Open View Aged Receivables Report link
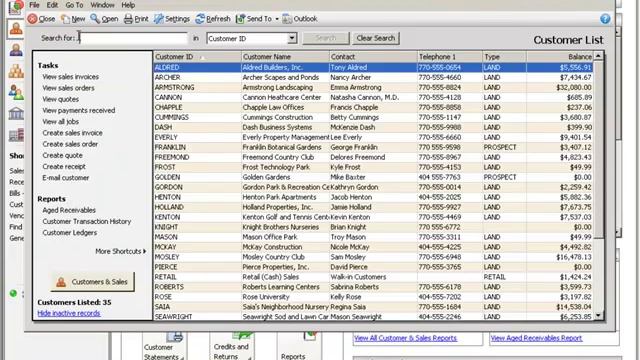The height and width of the screenshot is (360, 640). (x=536, y=338)
